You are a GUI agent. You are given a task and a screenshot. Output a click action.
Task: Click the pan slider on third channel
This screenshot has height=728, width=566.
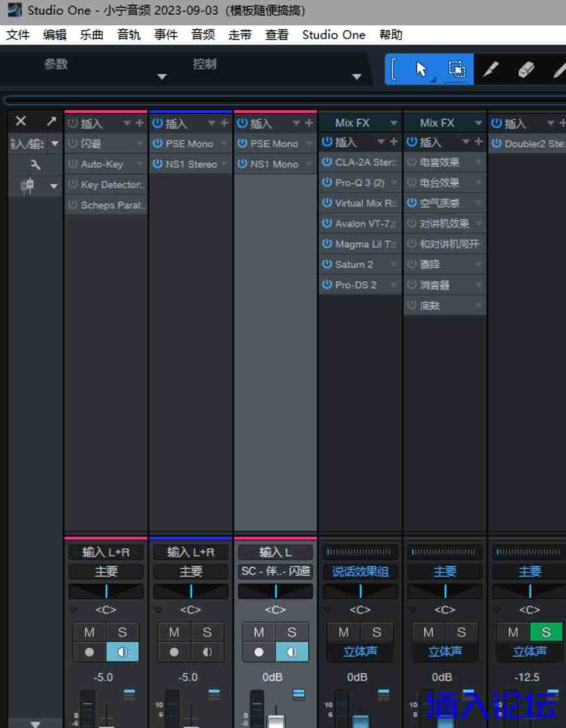tap(276, 591)
